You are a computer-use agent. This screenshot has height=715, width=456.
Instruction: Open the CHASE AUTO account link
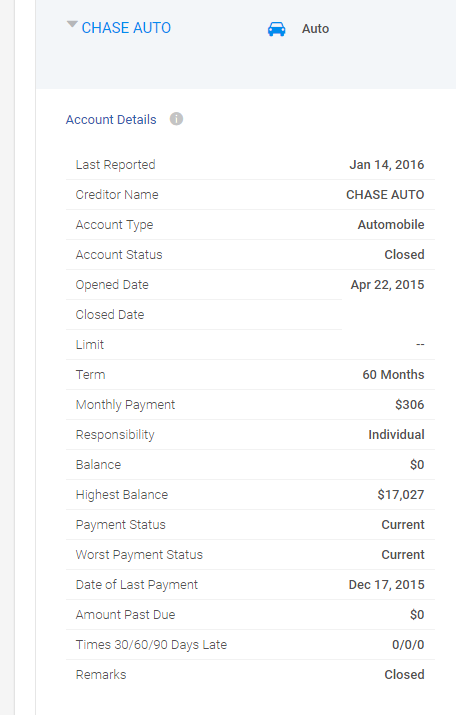126,28
